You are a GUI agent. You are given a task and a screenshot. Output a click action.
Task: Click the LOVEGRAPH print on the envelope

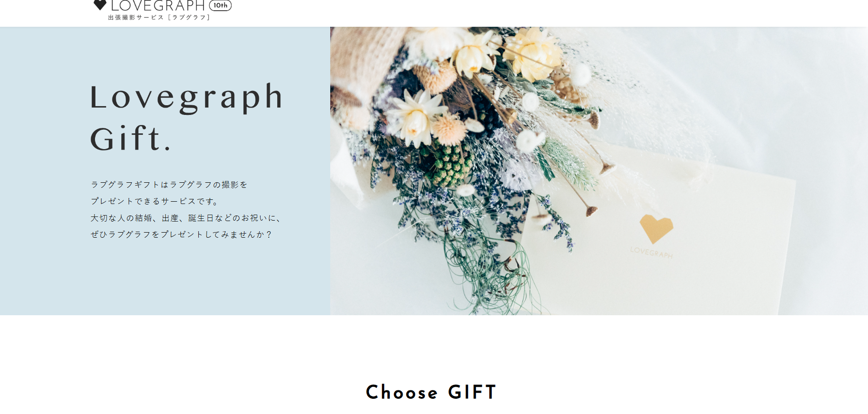651,252
